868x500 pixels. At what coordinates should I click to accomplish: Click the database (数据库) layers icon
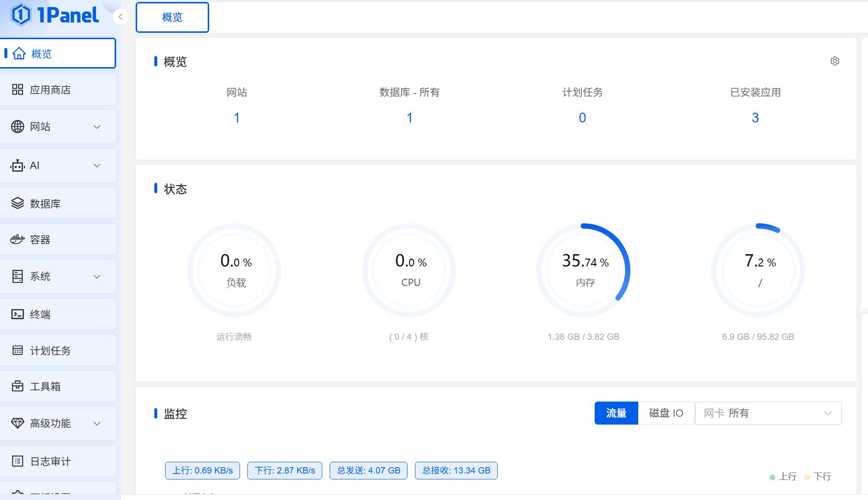point(18,203)
